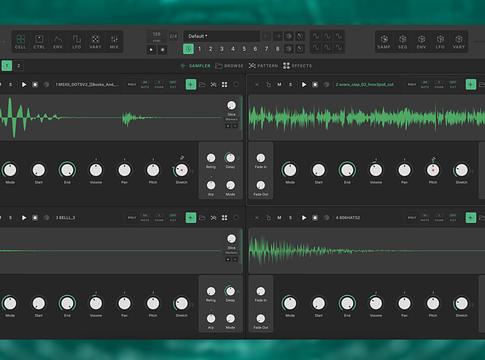Viewport: 485px width, 360px height.
Task: Open effects grid icon on BELLL_3 header
Action: [225, 218]
